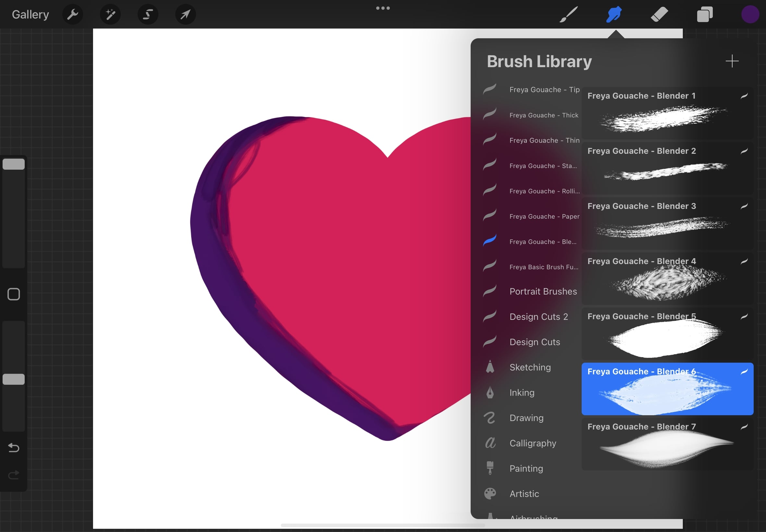Open the Calligraphy brush category
Viewport: 766px width, 532px height.
[x=533, y=443]
